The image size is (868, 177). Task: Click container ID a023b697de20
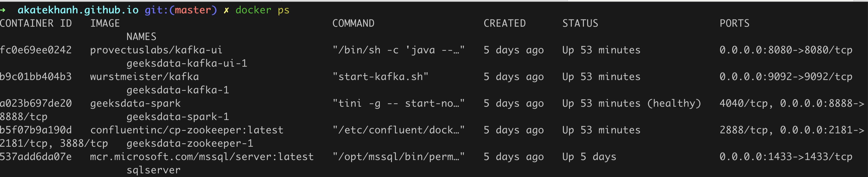click(x=36, y=103)
